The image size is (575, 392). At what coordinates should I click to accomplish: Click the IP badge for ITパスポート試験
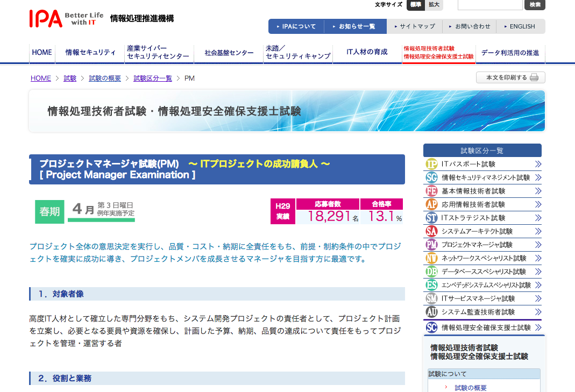[431, 164]
